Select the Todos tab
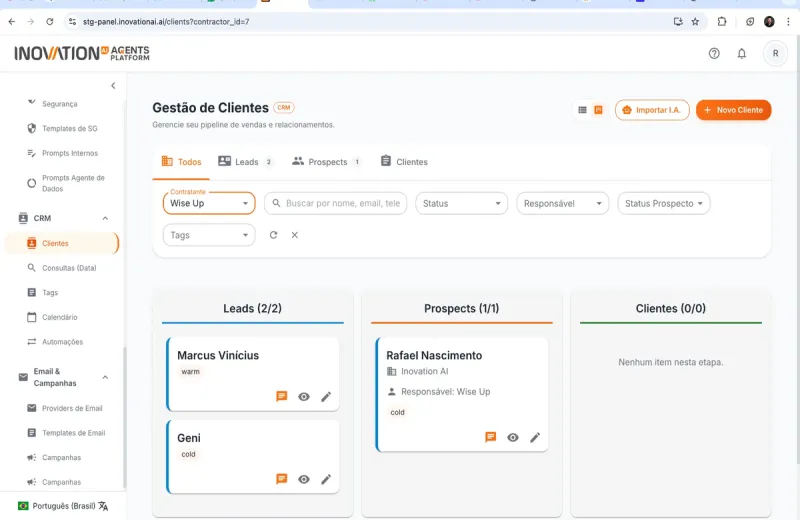This screenshot has height=520, width=800. click(181, 162)
